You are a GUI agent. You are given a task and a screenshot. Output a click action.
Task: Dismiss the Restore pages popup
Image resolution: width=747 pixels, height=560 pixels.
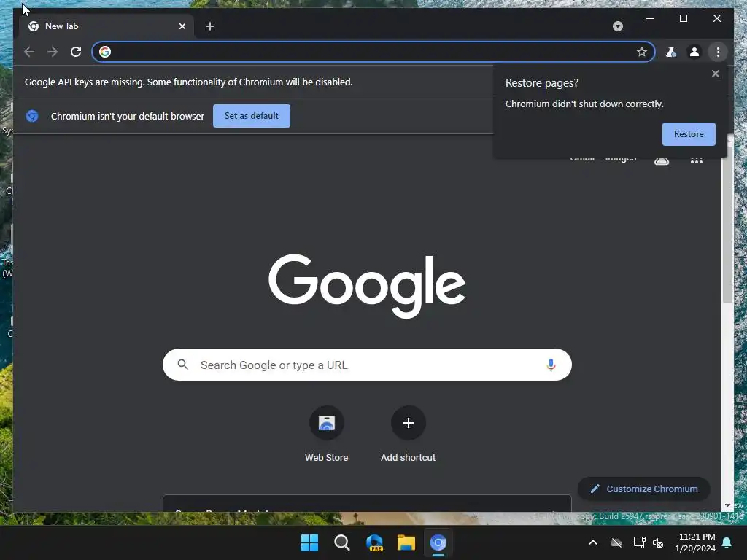tap(715, 74)
